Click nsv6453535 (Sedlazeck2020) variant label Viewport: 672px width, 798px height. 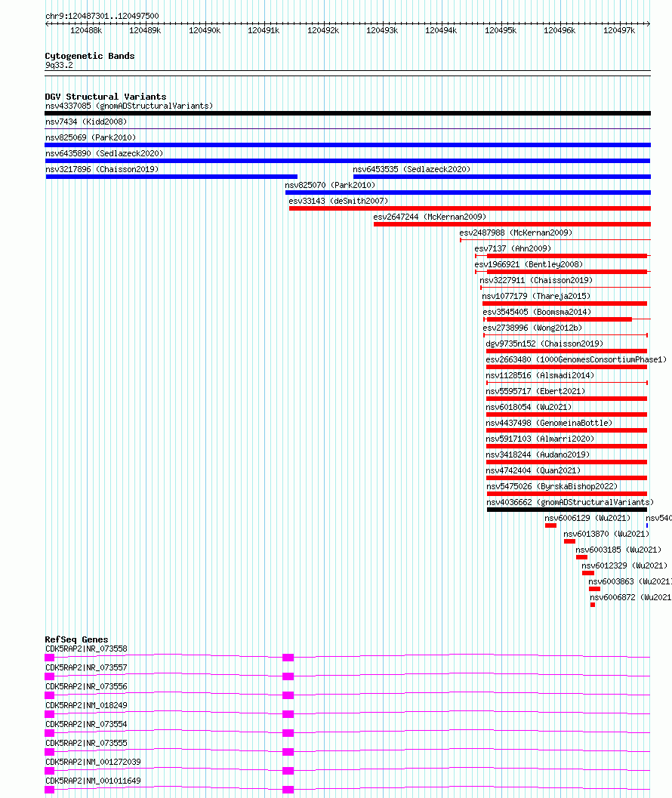pos(412,169)
